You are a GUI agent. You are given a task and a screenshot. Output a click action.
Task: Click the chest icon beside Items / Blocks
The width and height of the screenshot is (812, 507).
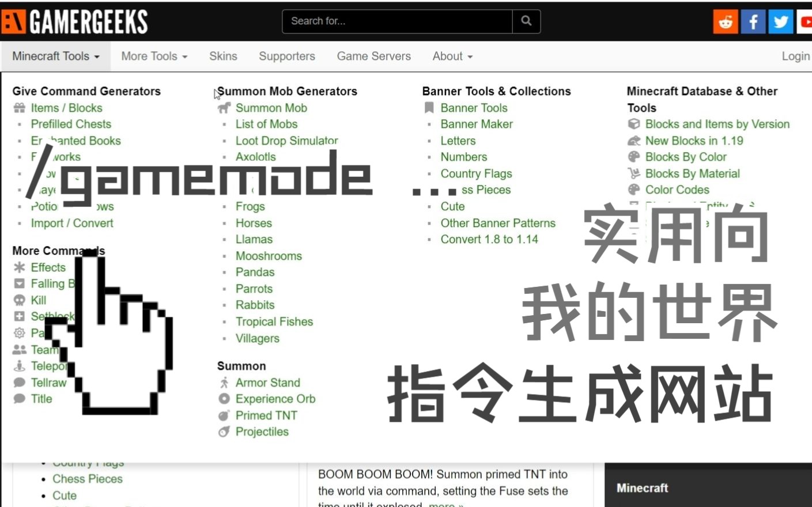(20, 108)
